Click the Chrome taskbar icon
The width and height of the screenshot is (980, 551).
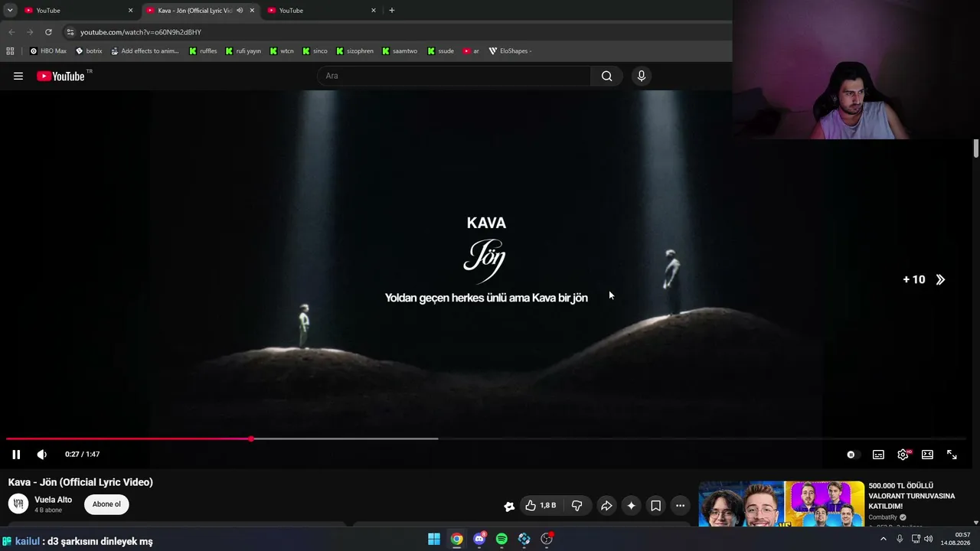point(456,539)
